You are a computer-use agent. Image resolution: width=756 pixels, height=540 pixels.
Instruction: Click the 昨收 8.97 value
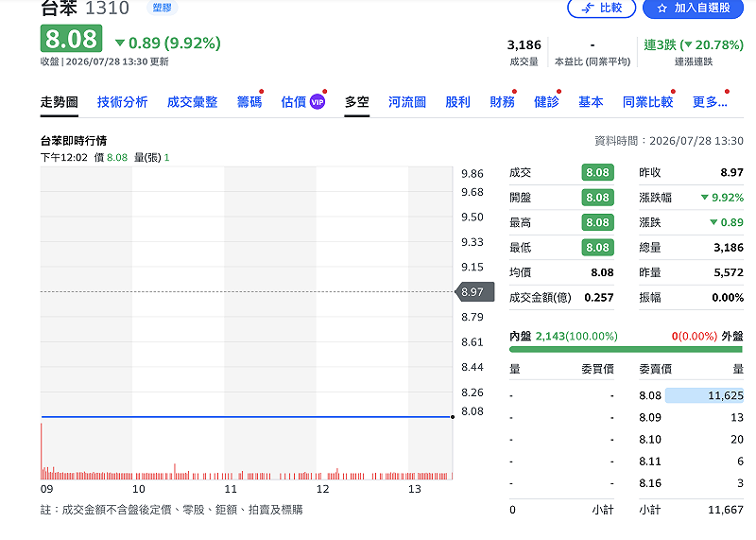pos(731,173)
